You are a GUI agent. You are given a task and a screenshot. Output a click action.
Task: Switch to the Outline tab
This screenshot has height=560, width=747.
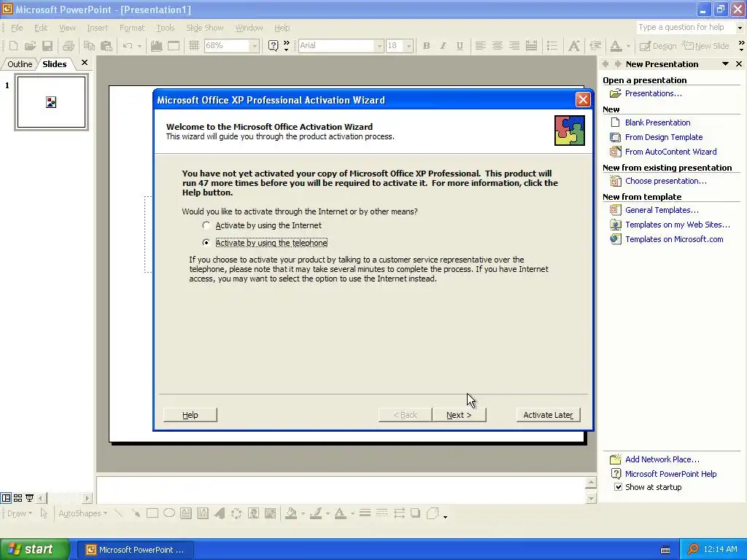point(20,64)
